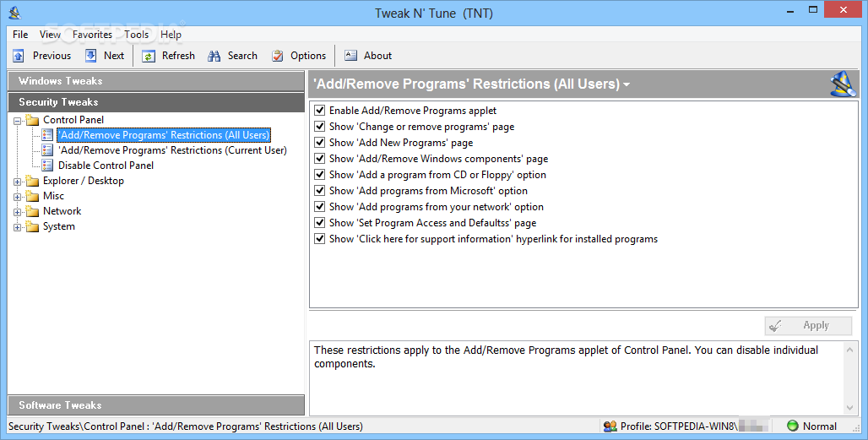This screenshot has height=440, width=868.
Task: Click the description text about restrictions
Action: coord(566,357)
